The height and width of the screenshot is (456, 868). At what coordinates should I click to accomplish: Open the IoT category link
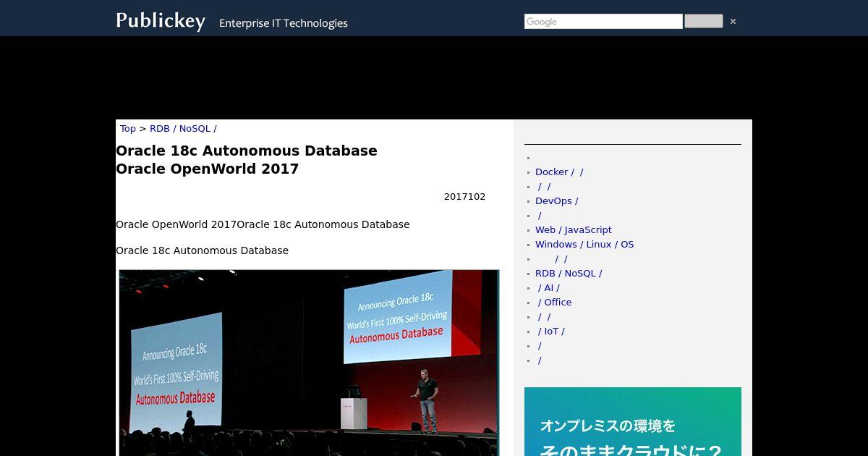pyautogui.click(x=551, y=332)
